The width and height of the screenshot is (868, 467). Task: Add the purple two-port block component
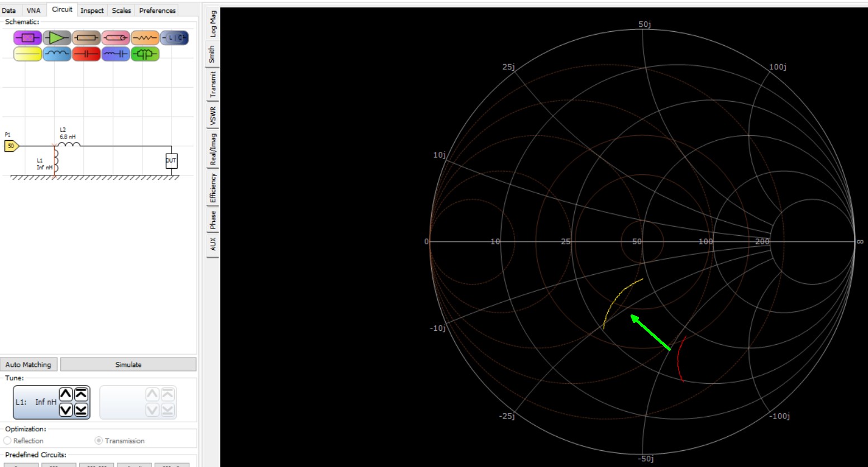coord(27,38)
